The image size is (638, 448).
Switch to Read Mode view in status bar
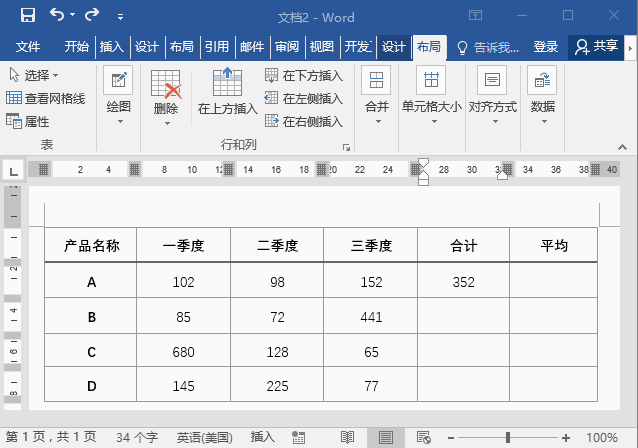347,437
